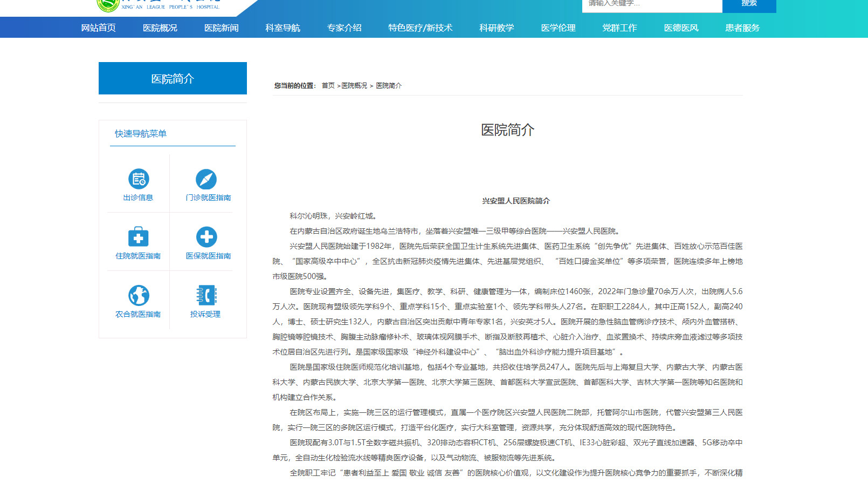Click the large 医院简介 page title
Screen dimensions: 868x483
pos(508,130)
